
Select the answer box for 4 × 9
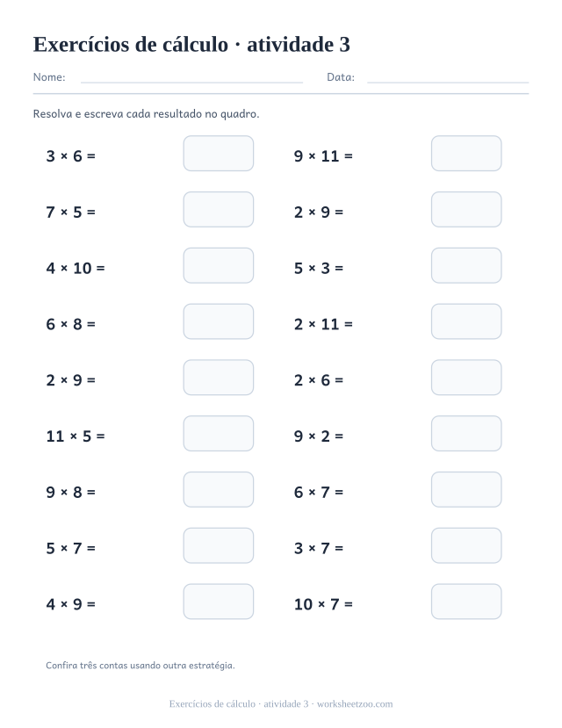(219, 602)
